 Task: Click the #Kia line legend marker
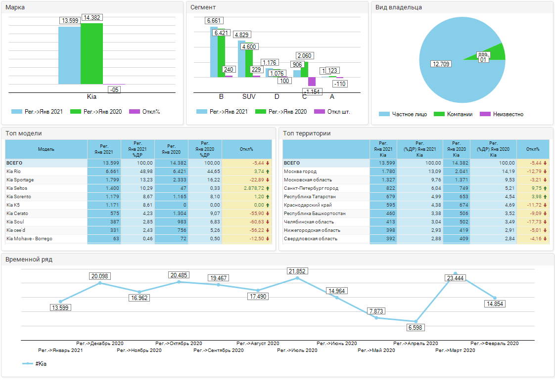[x=28, y=364]
